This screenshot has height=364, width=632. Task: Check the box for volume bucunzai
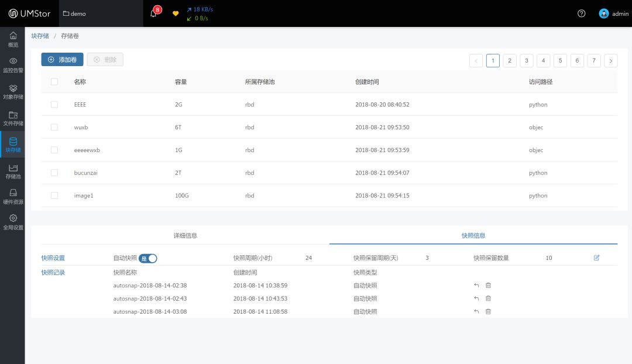coord(54,173)
